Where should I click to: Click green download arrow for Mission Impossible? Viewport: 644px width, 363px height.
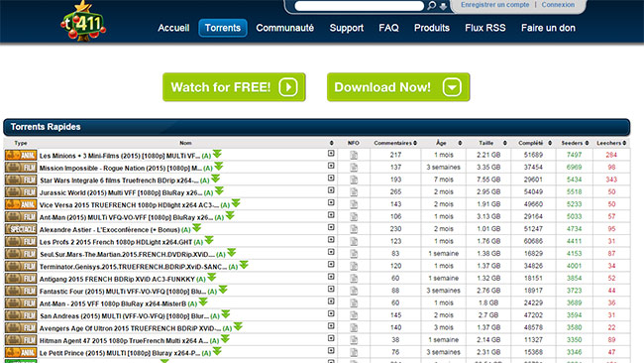(219, 167)
